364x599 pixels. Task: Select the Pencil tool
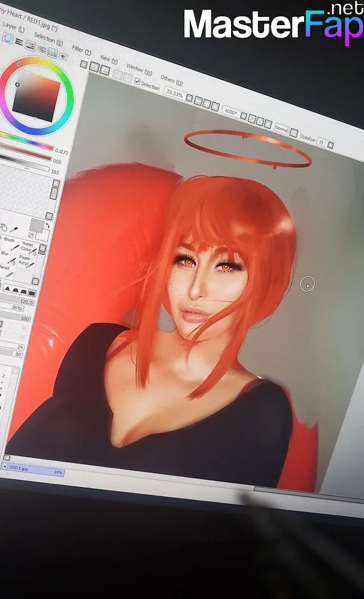[5, 270]
